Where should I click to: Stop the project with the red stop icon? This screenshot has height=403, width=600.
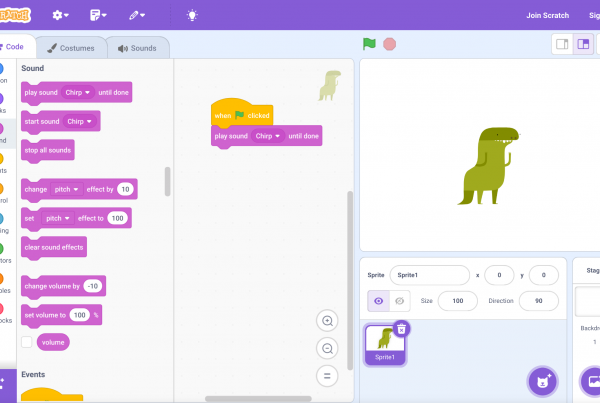[x=390, y=44]
